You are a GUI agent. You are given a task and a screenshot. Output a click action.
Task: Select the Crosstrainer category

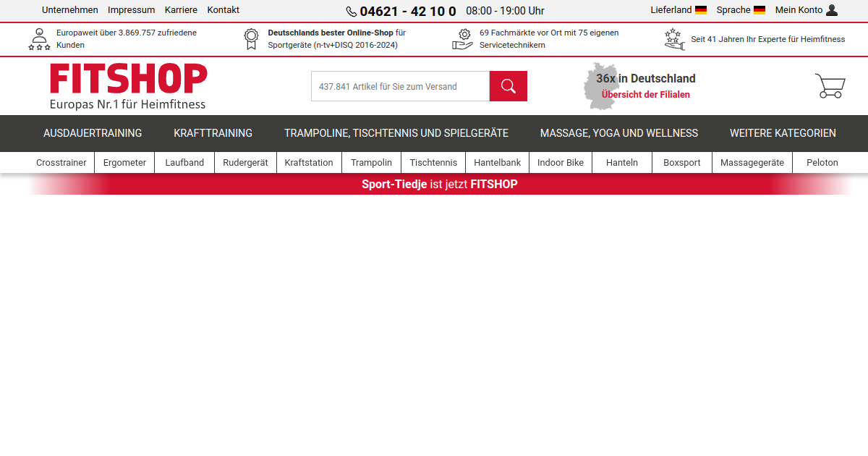point(61,163)
